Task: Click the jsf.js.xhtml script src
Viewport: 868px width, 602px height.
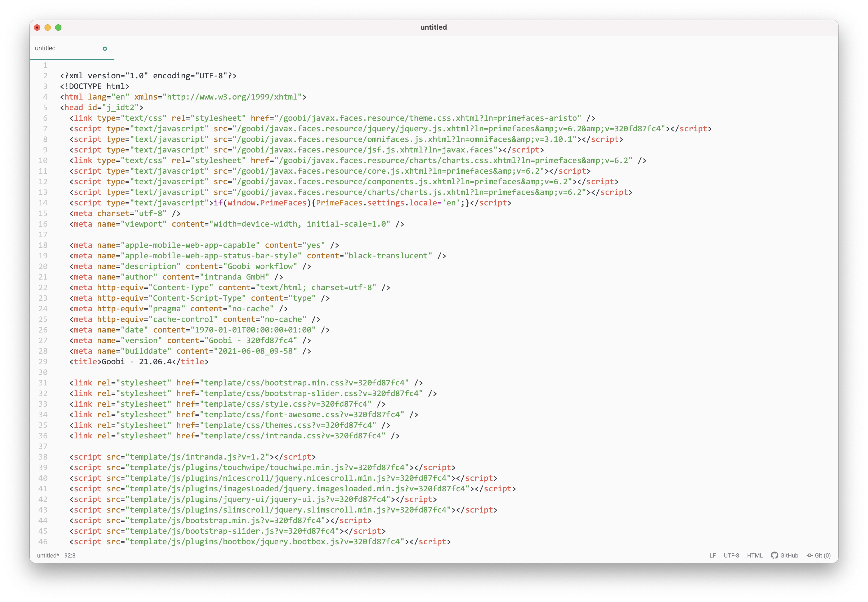Action: [365, 150]
